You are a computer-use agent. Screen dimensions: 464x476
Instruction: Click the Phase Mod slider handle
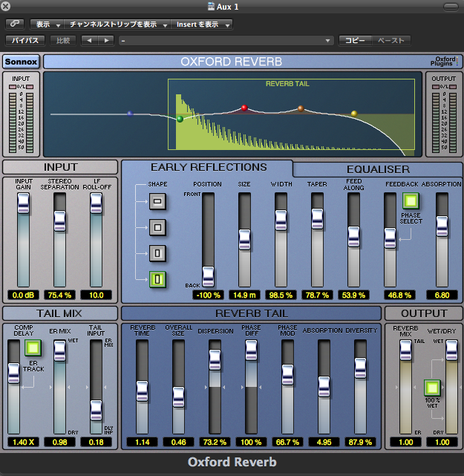coord(288,375)
